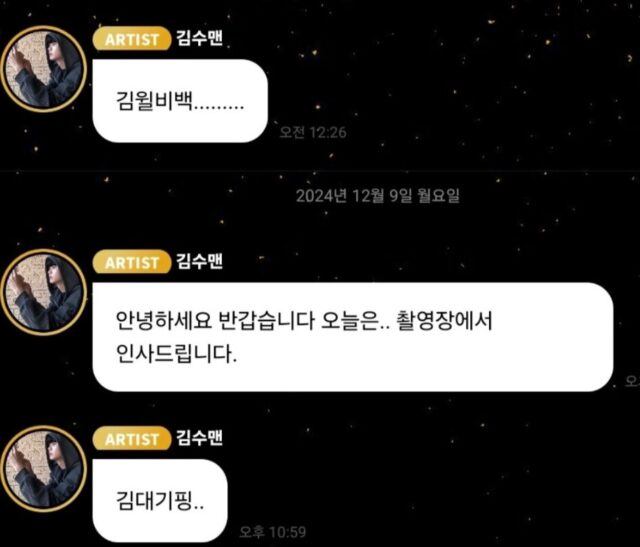The image size is (640, 547).
Task: Select 김수맨 name above the 김월비백 bubble
Action: tap(200, 38)
